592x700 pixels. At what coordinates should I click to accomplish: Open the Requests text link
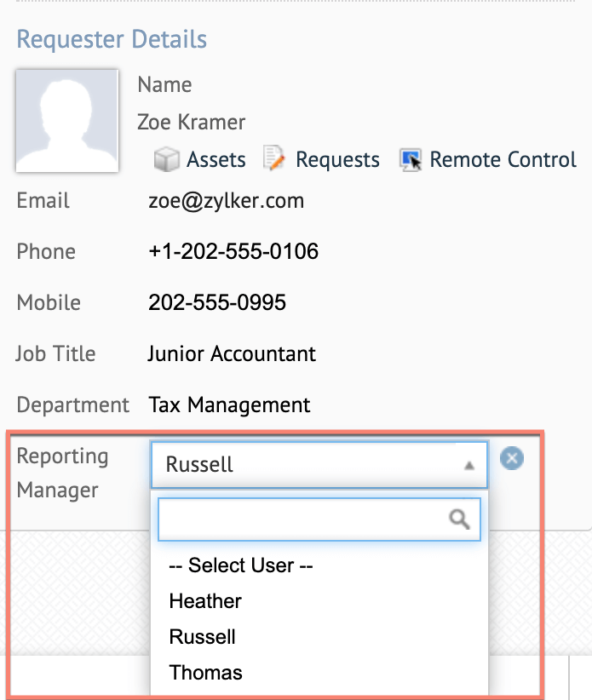point(337,160)
